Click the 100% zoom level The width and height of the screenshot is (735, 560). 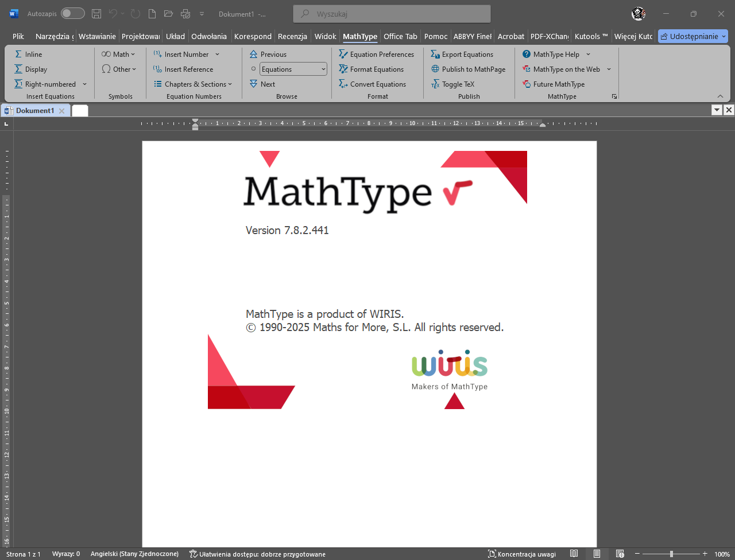722,554
